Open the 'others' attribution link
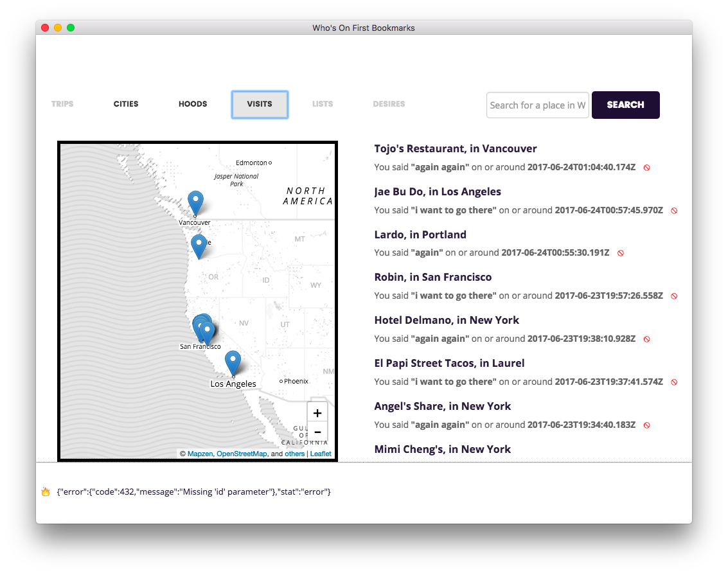The height and width of the screenshot is (575, 728). pyautogui.click(x=294, y=454)
